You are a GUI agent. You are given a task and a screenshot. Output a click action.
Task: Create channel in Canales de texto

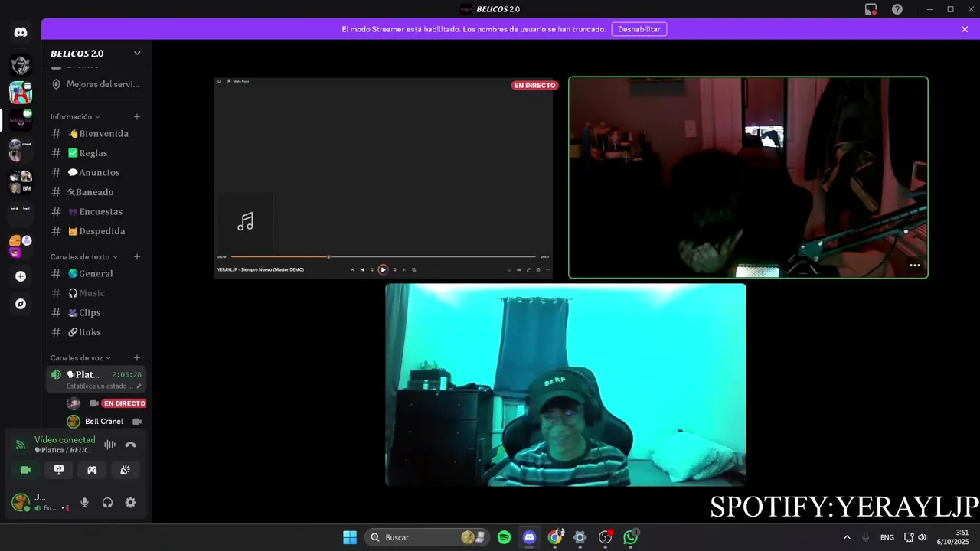[137, 257]
